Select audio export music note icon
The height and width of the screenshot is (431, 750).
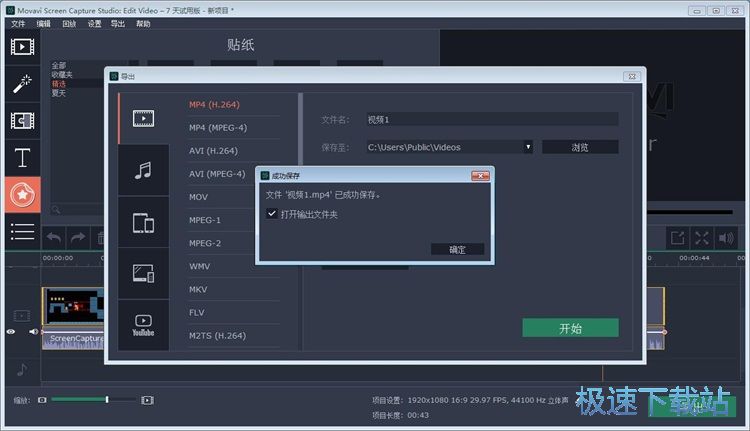143,170
